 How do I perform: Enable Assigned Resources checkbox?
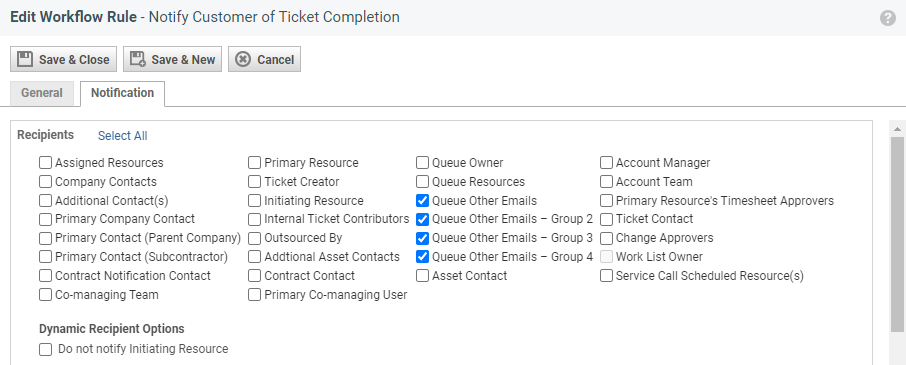46,163
